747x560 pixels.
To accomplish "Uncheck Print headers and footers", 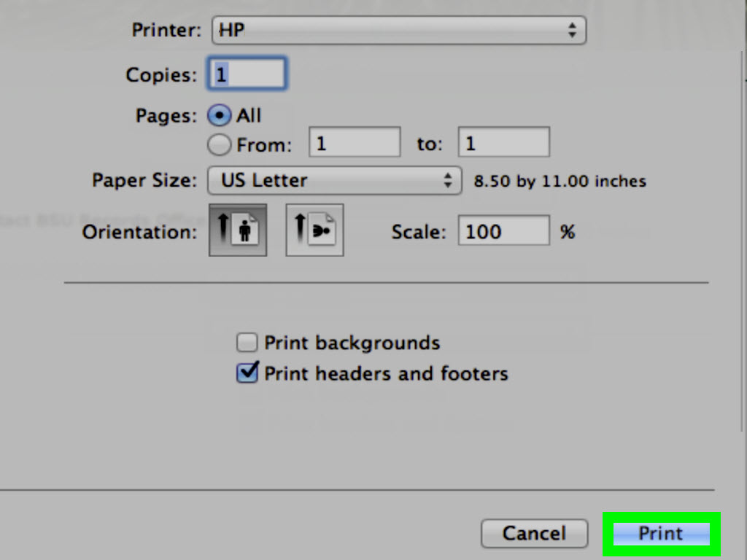I will [247, 373].
